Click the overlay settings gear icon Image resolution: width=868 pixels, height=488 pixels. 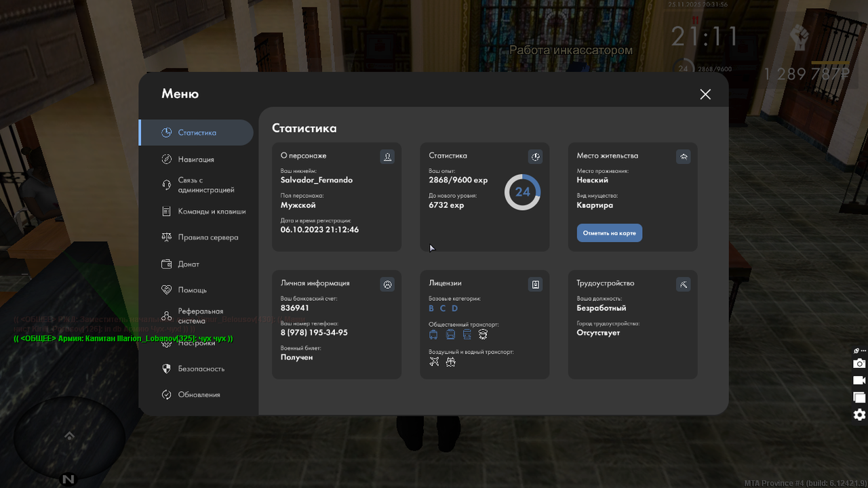pos(859,415)
